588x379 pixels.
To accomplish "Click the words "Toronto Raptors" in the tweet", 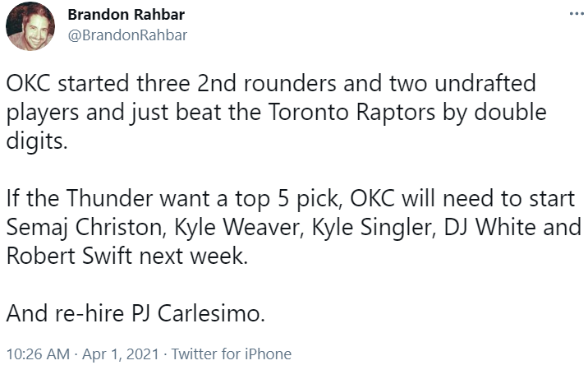I will coord(351,112).
